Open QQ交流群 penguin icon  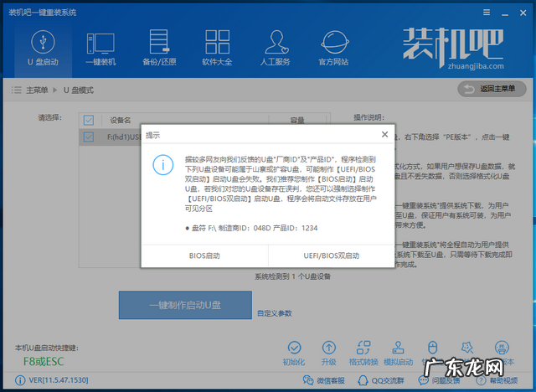[363, 380]
